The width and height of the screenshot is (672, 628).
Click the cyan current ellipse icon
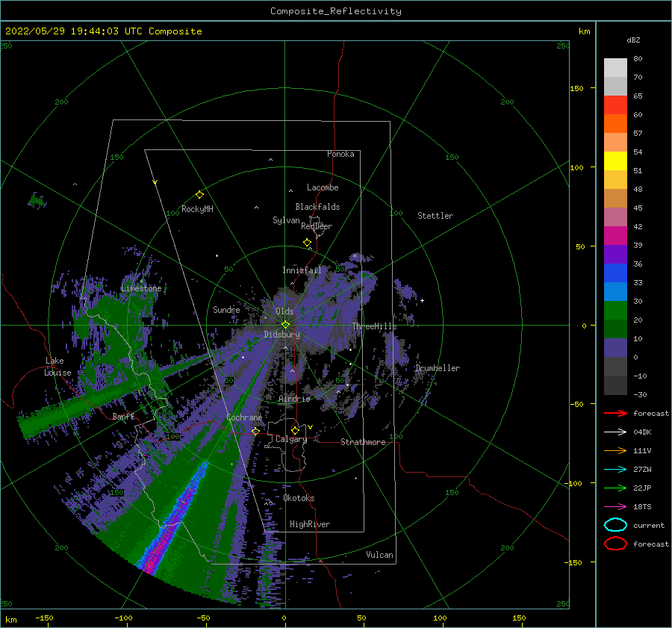click(x=615, y=525)
